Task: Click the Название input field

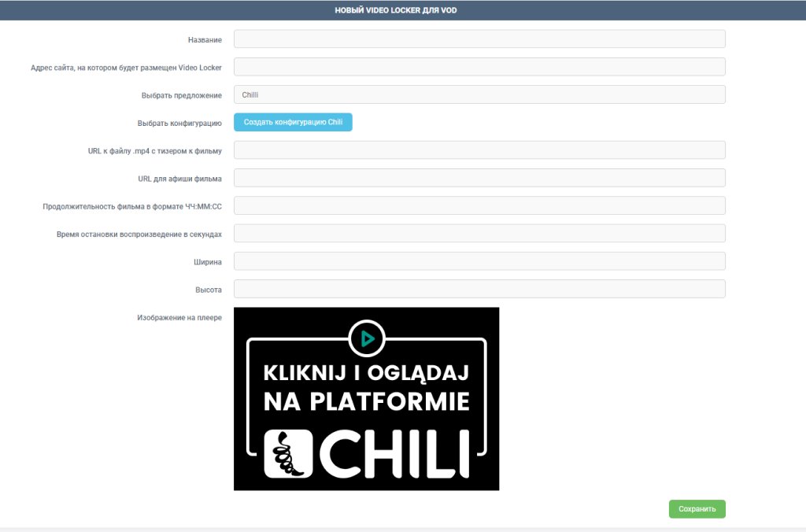Action: 479,39
